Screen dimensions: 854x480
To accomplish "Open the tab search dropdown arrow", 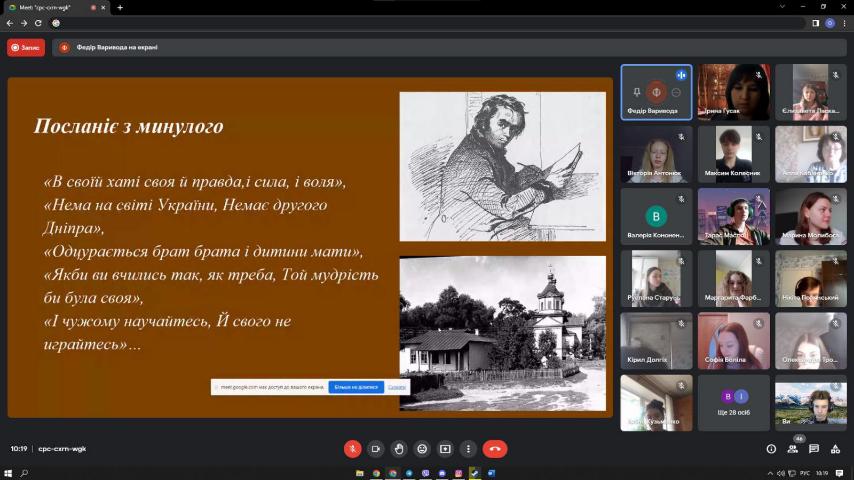I will click(x=782, y=7).
